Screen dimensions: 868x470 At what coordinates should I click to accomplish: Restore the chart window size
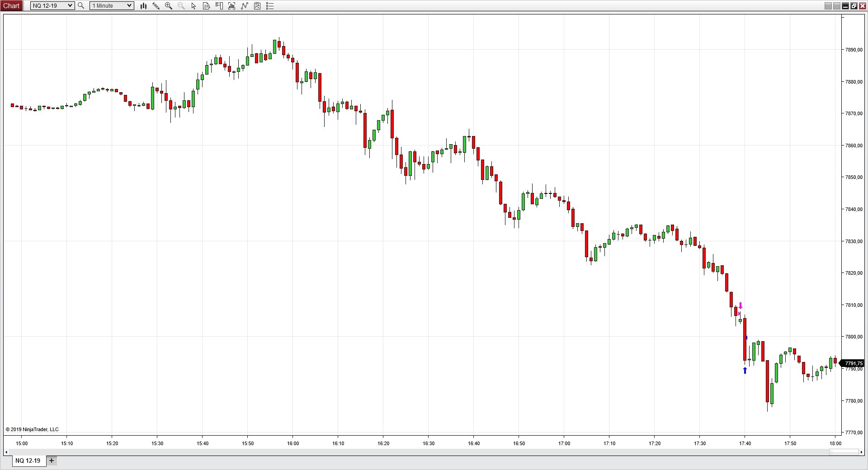click(854, 6)
